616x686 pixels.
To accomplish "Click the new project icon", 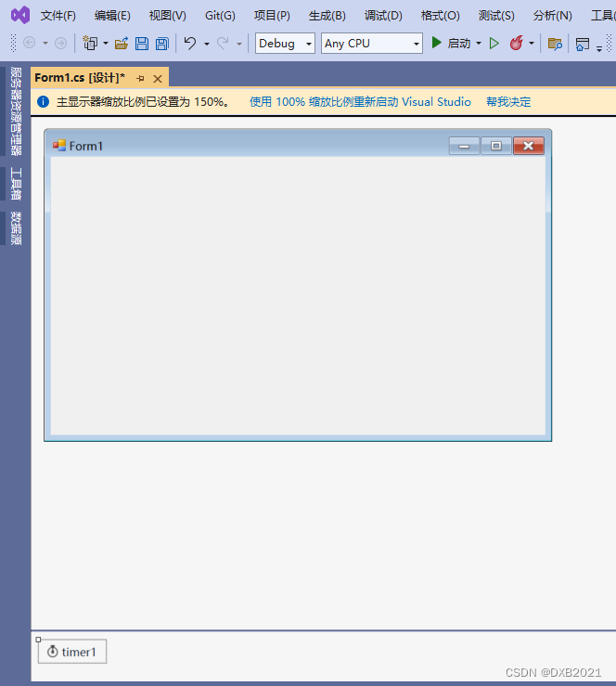I will point(91,43).
